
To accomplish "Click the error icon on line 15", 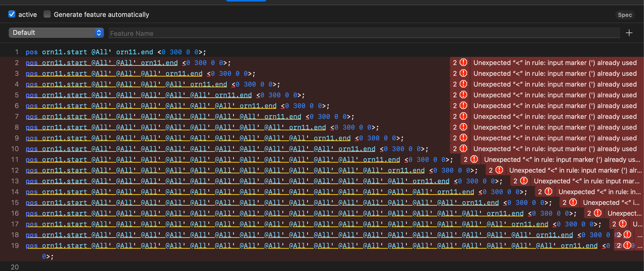I will (573, 202).
